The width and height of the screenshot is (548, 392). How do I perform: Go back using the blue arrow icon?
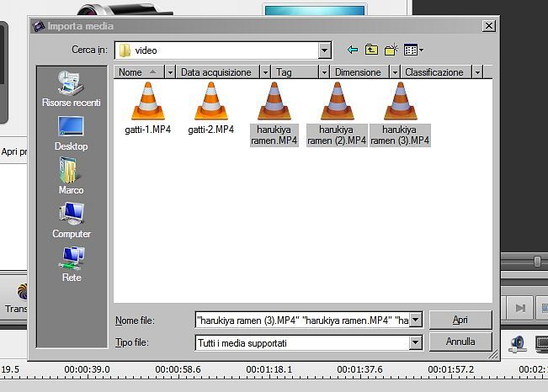tap(353, 50)
